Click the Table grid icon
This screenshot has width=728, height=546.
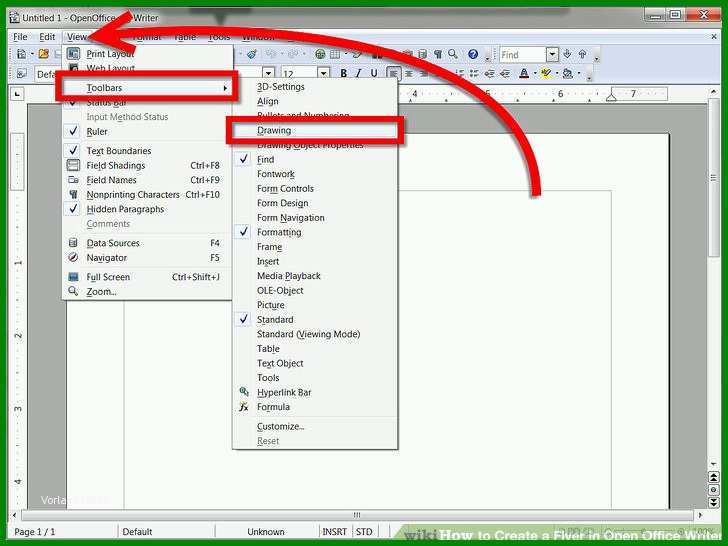[x=335, y=54]
